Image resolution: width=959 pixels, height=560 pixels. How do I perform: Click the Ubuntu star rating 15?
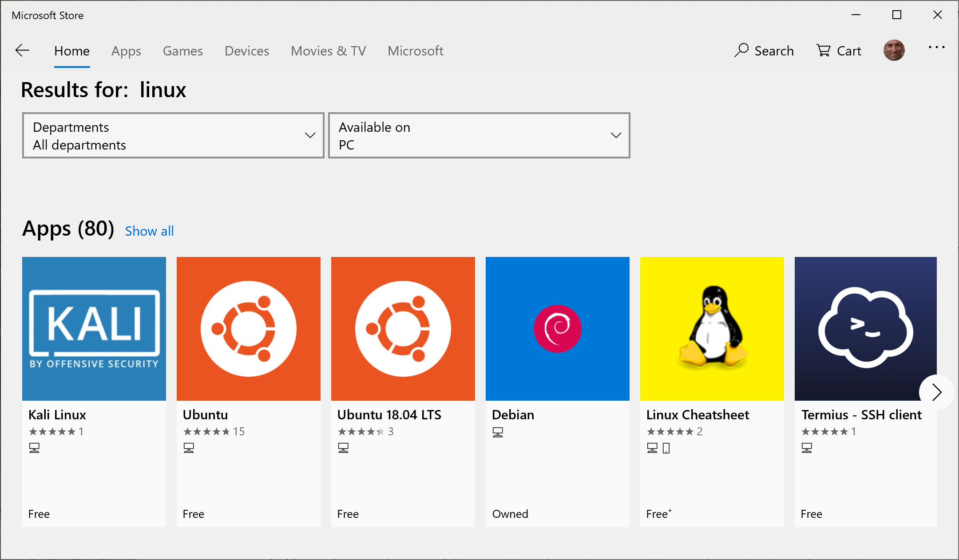pos(214,431)
